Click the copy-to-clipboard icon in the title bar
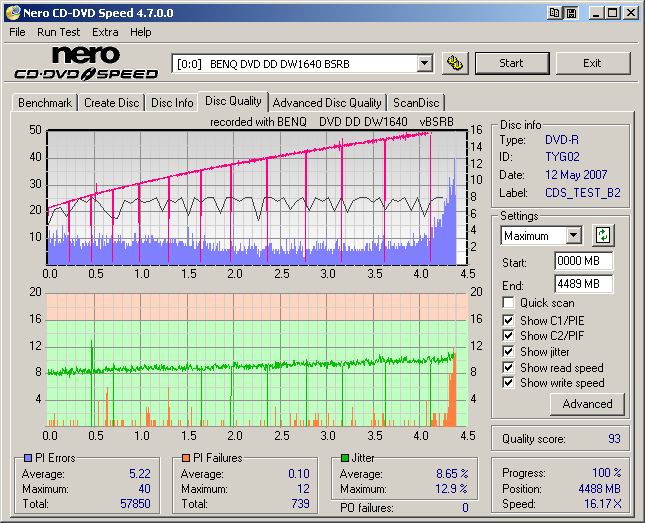The height and width of the screenshot is (523, 645). 555,13
